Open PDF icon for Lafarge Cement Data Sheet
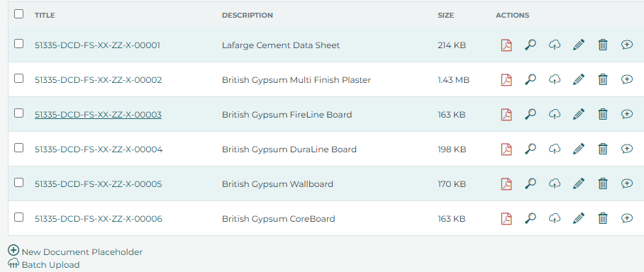The width and height of the screenshot is (644, 272). pos(506,45)
